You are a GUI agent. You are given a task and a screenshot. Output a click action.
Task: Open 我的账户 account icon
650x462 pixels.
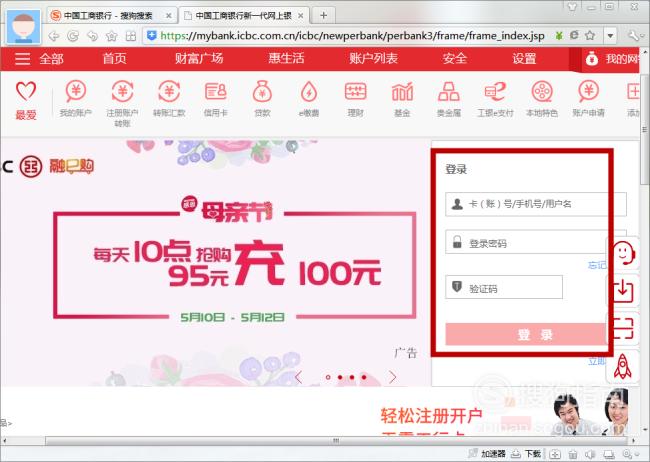[x=75, y=91]
